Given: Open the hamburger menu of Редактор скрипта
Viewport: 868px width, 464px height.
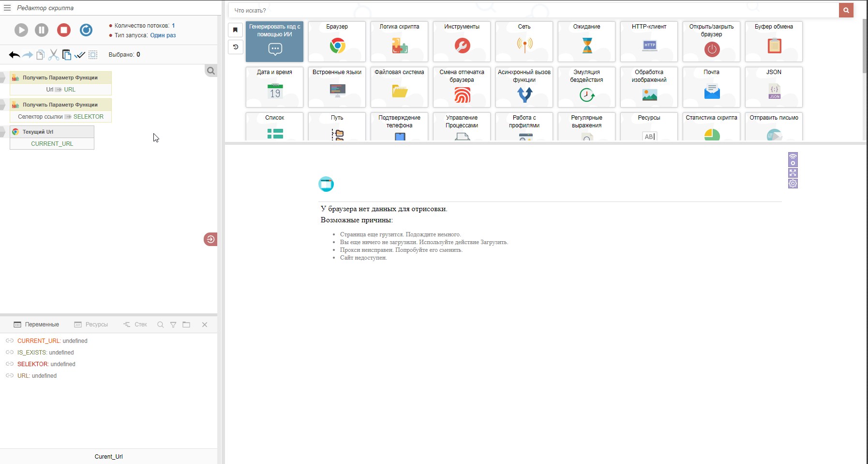Looking at the screenshot, I should pos(7,8).
